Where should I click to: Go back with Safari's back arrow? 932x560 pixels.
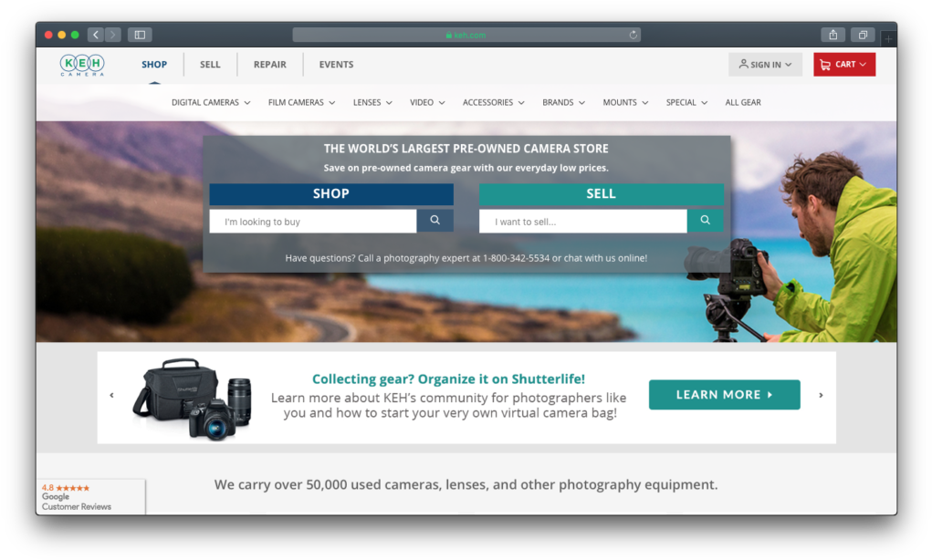click(96, 35)
